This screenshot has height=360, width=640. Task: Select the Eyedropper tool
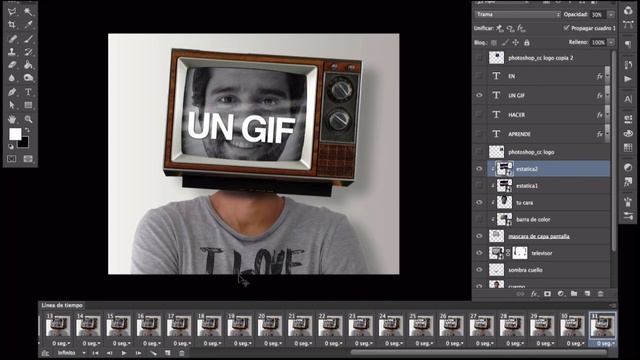28,24
